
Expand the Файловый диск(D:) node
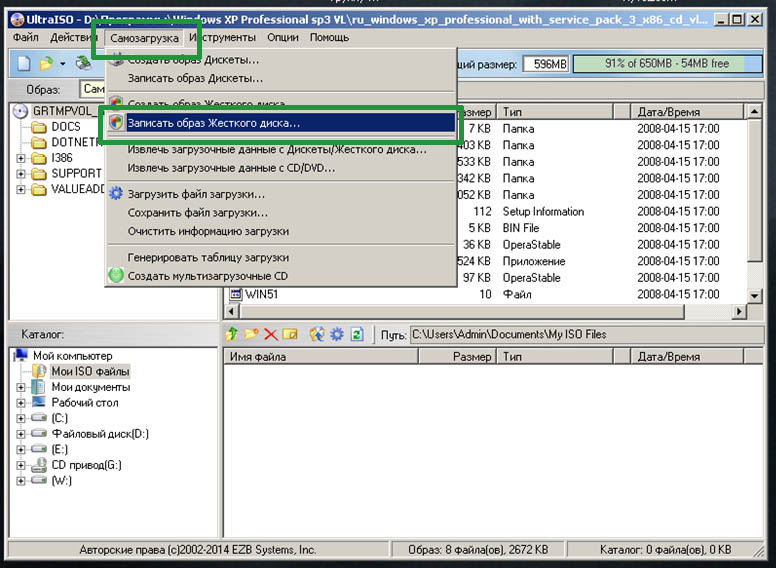21,434
